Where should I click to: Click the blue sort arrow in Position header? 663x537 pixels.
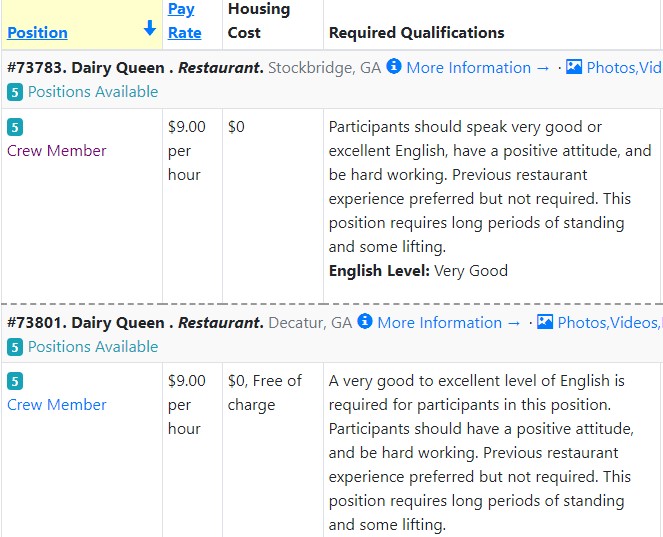[150, 28]
